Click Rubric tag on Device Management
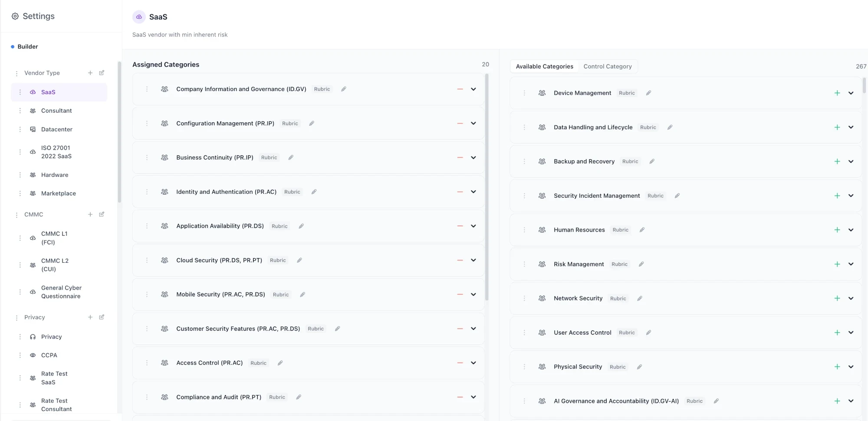This screenshot has height=421, width=868. [x=627, y=93]
